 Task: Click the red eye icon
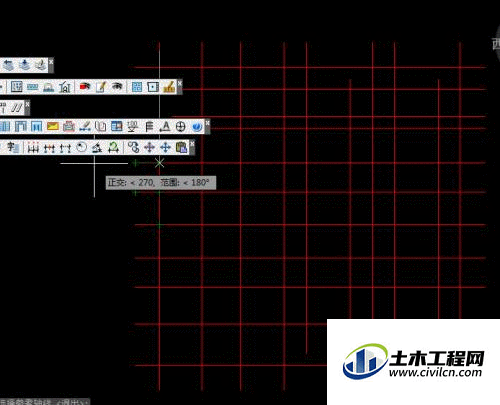pyautogui.click(x=85, y=87)
